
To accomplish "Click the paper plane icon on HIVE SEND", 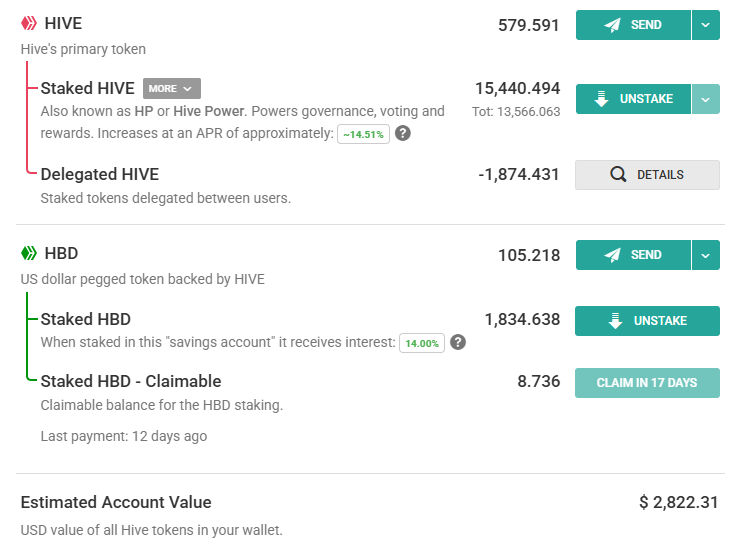I will [x=612, y=25].
